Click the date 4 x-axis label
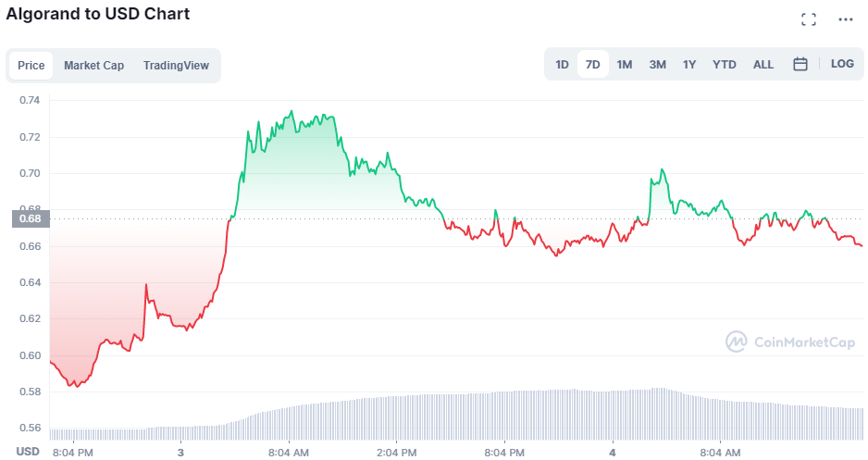 (613, 453)
